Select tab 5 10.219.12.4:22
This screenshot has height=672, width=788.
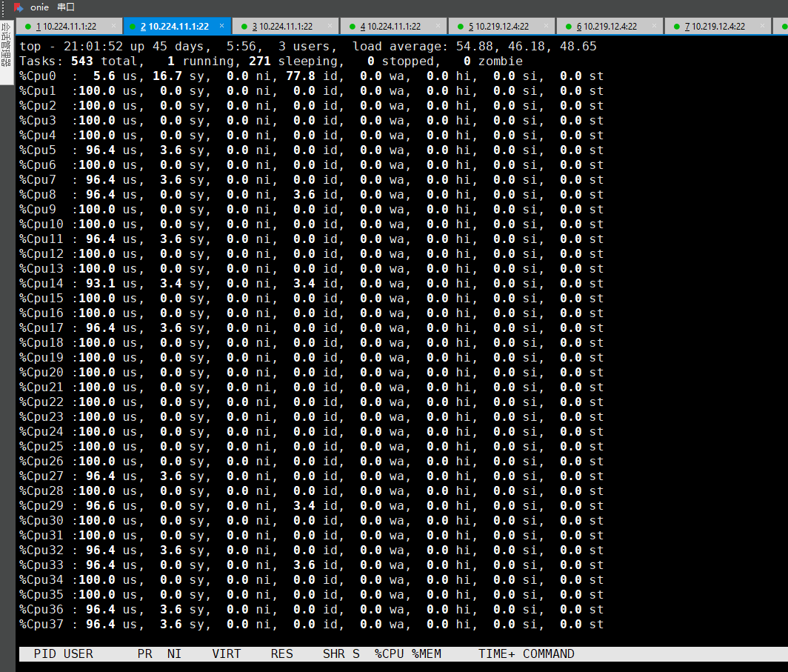(498, 27)
